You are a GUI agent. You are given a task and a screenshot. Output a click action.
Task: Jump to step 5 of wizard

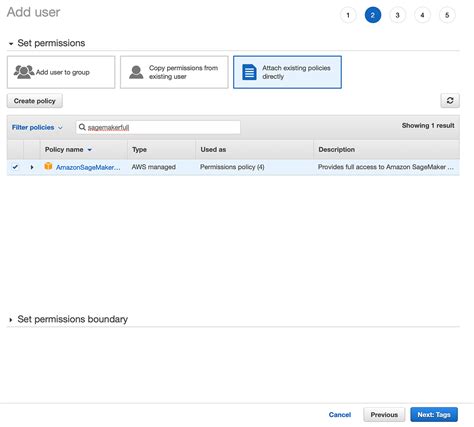click(x=447, y=15)
